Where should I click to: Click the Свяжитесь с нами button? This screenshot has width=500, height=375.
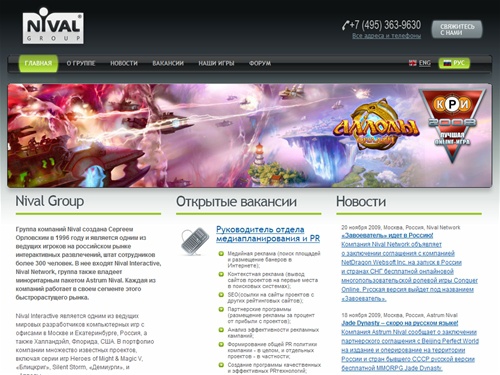pos(457,29)
